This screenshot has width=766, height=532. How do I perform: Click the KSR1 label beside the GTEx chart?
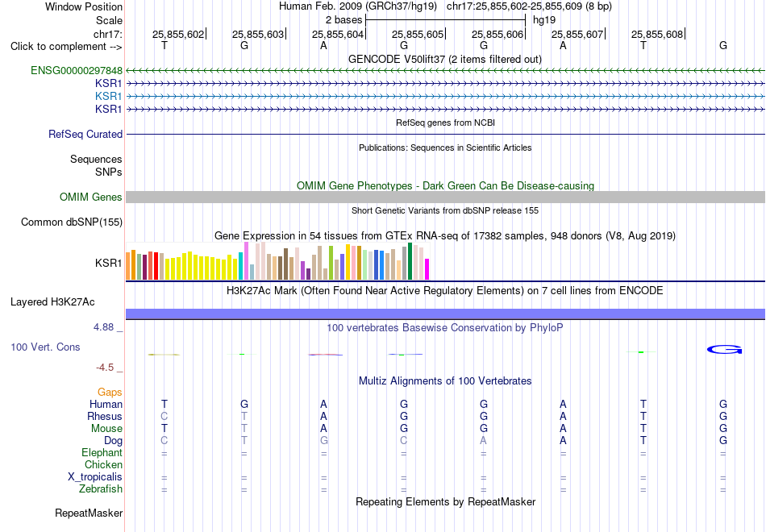click(x=109, y=264)
